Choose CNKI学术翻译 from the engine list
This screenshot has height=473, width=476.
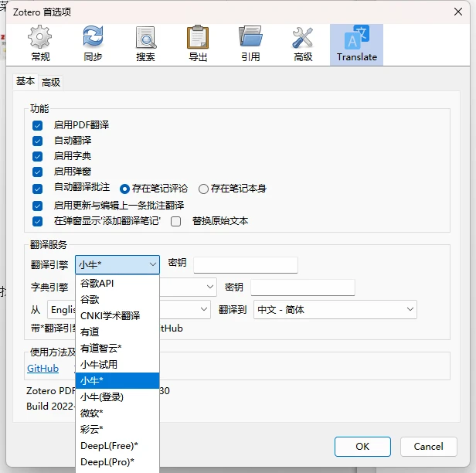(117, 316)
